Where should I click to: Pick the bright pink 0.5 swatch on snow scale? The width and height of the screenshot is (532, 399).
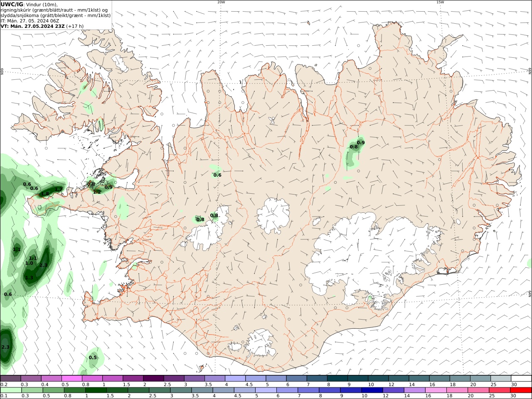pyautogui.click(x=71, y=379)
